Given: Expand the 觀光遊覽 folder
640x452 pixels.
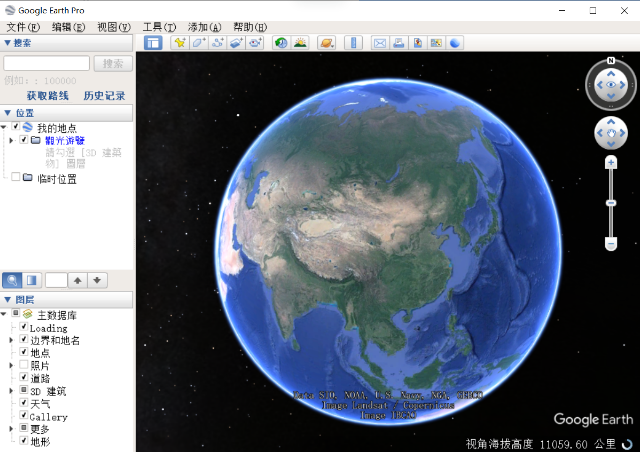Looking at the screenshot, I should (x=11, y=140).
